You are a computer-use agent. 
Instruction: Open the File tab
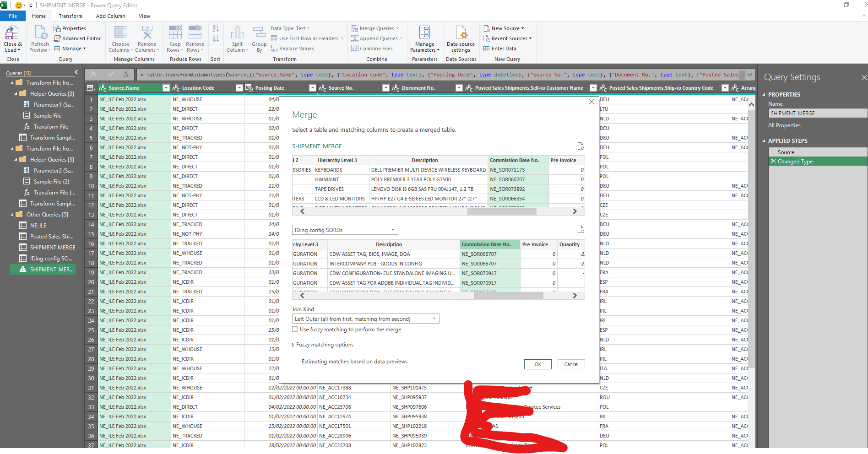pyautogui.click(x=13, y=16)
